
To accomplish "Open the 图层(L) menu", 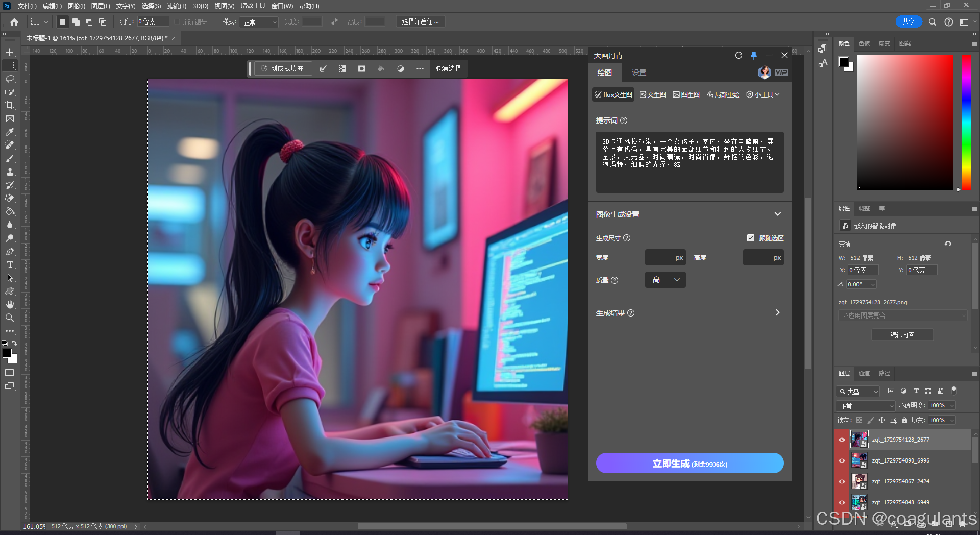I will pos(101,6).
